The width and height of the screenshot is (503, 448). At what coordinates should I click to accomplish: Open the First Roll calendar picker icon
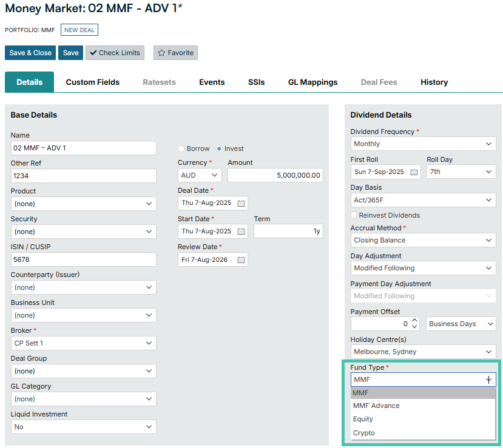click(x=414, y=172)
